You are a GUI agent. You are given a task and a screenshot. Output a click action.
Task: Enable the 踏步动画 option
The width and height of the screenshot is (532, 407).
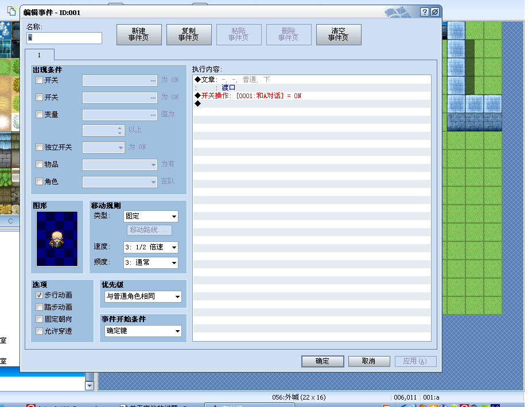(x=40, y=307)
